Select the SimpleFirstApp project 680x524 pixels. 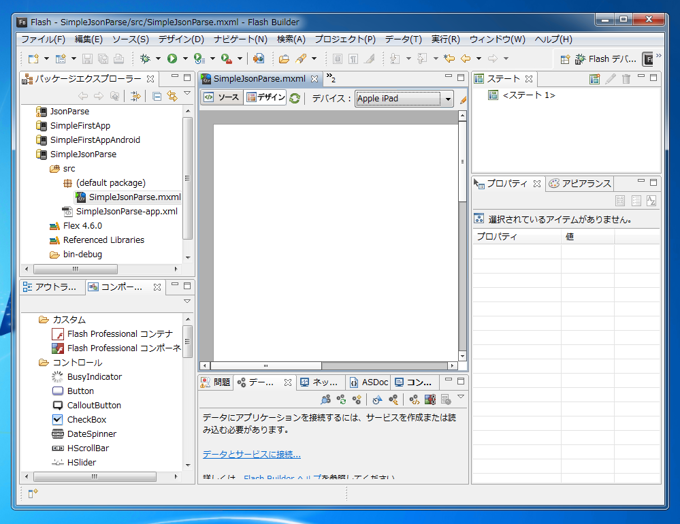point(80,126)
